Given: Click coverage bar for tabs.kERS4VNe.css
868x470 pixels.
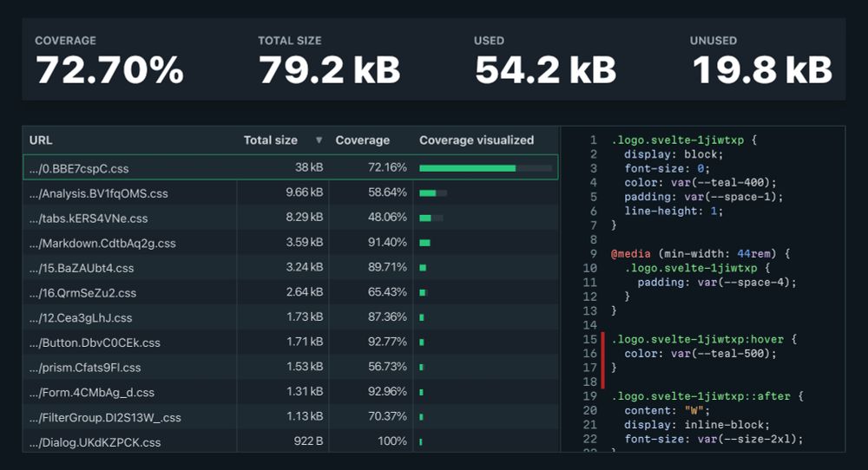Looking at the screenshot, I should pos(431,218).
